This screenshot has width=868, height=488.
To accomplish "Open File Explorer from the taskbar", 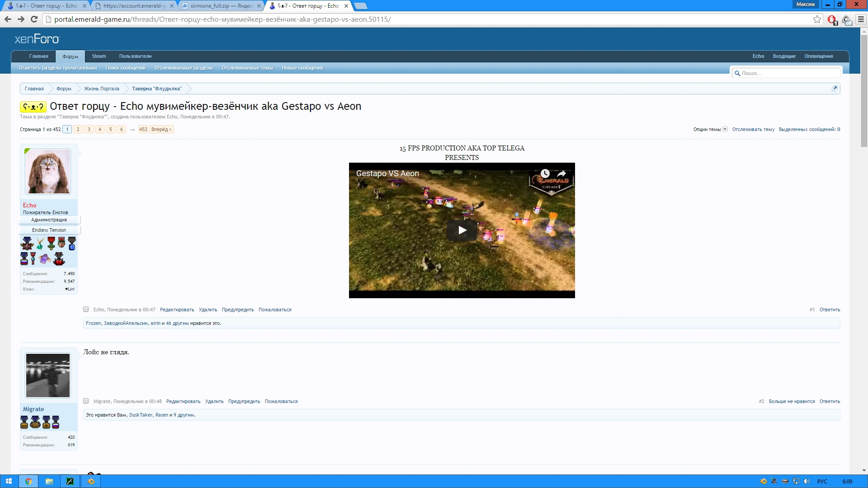I will [49, 481].
